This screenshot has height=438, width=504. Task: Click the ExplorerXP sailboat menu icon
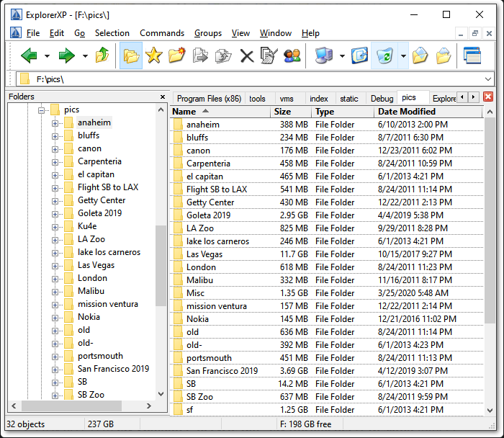16,33
